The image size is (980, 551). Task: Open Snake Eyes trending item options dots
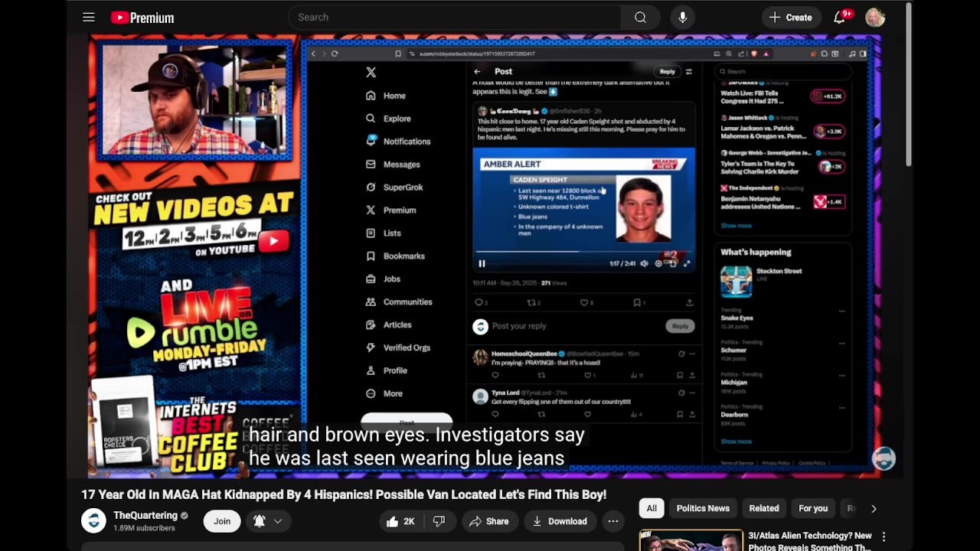click(x=841, y=311)
